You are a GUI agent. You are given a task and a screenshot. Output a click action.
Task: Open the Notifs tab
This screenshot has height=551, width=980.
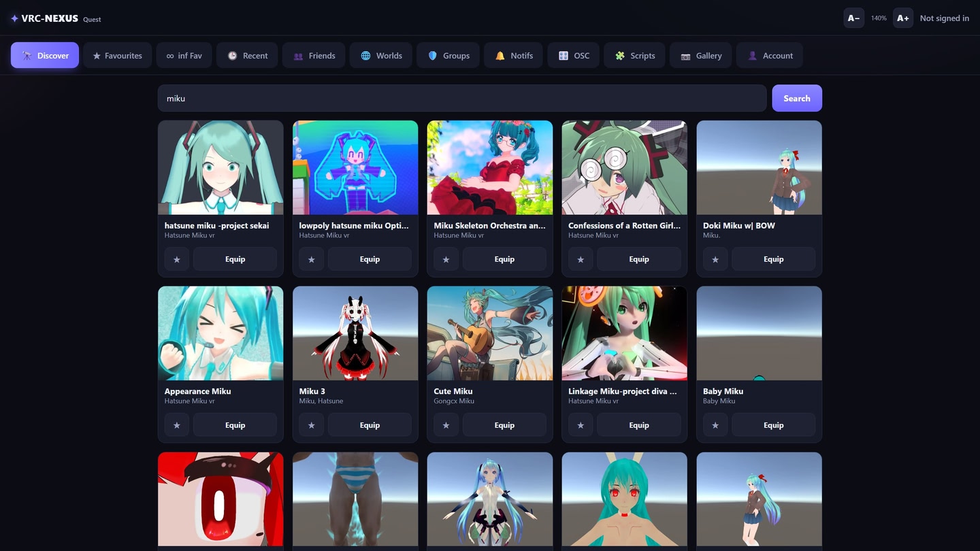[513, 55]
